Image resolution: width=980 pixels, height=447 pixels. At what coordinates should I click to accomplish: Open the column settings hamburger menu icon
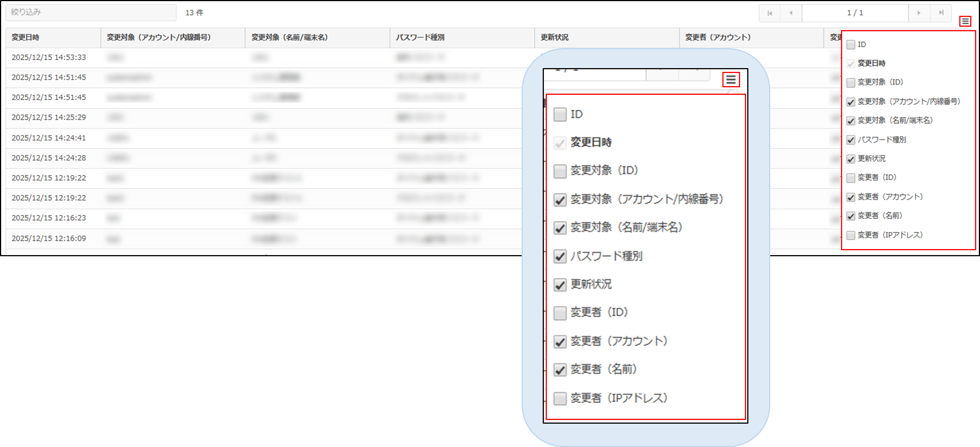click(x=965, y=21)
